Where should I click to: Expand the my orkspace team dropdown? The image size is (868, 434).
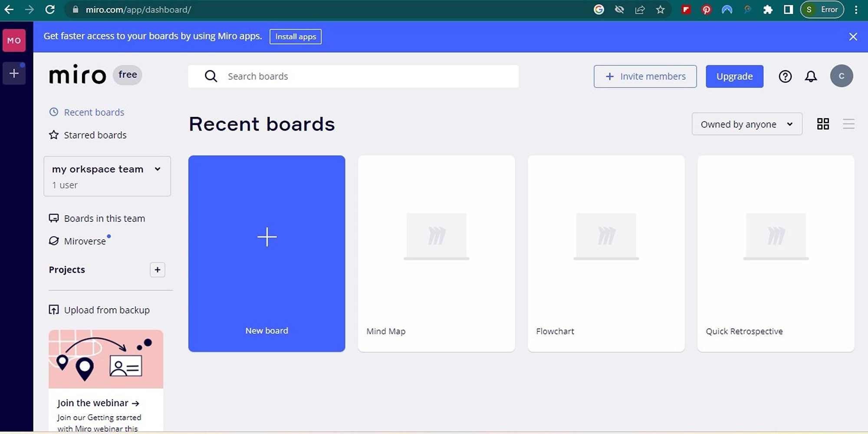click(x=107, y=176)
